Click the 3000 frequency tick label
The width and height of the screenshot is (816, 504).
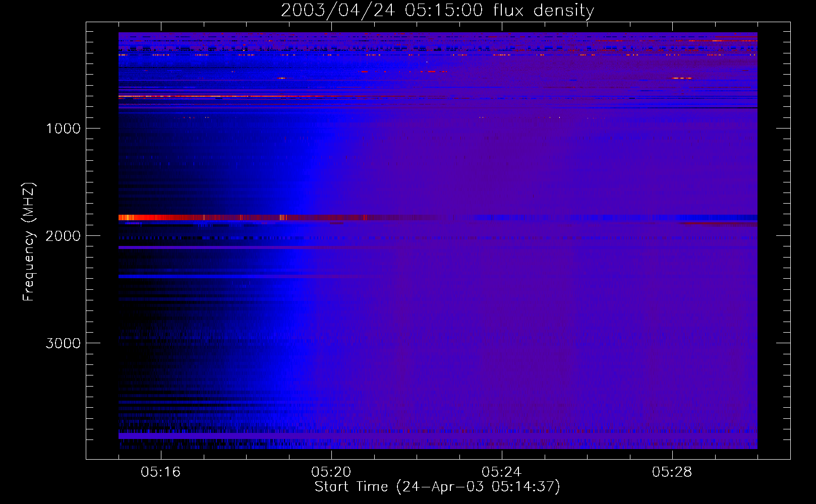pos(63,343)
